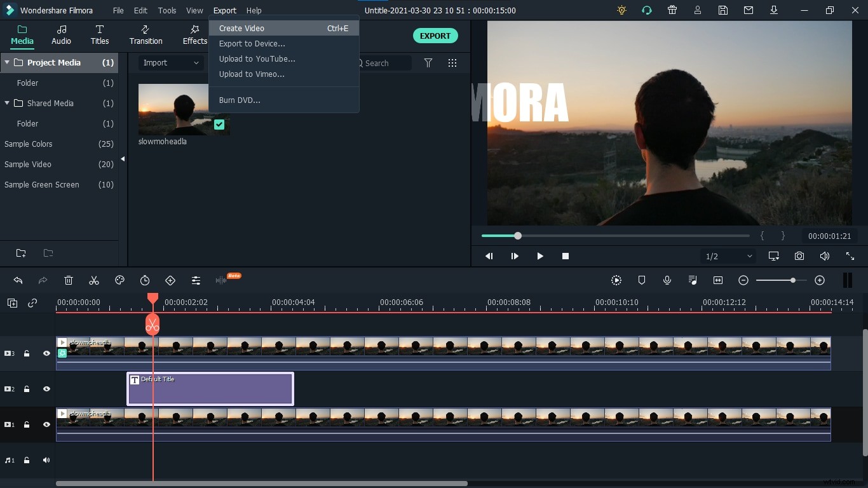The width and height of the screenshot is (868, 488).
Task: Add a keyframe with the diamond icon
Action: [170, 280]
